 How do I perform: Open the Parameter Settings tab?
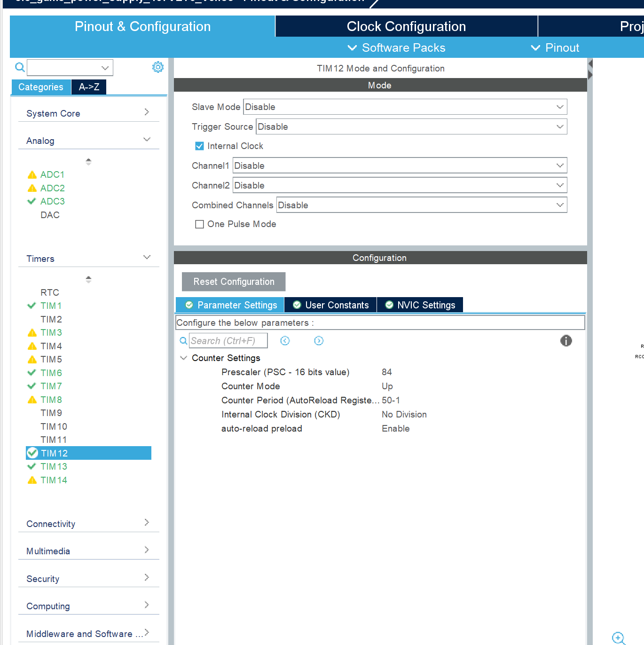click(x=230, y=305)
